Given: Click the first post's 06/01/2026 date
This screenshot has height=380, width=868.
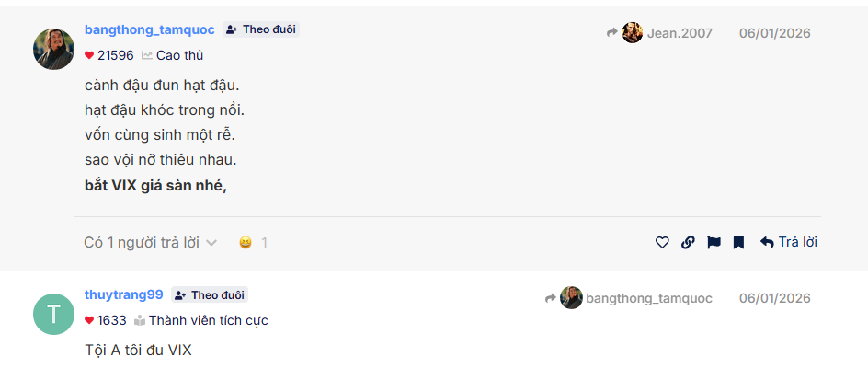Looking at the screenshot, I should tap(774, 33).
